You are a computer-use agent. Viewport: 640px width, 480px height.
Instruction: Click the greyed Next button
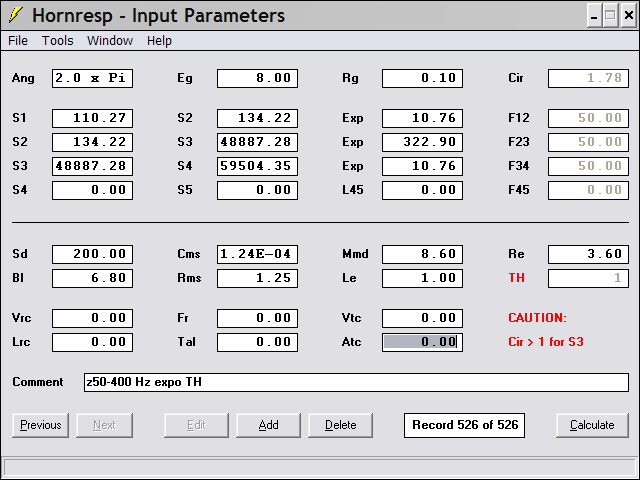[x=104, y=425]
